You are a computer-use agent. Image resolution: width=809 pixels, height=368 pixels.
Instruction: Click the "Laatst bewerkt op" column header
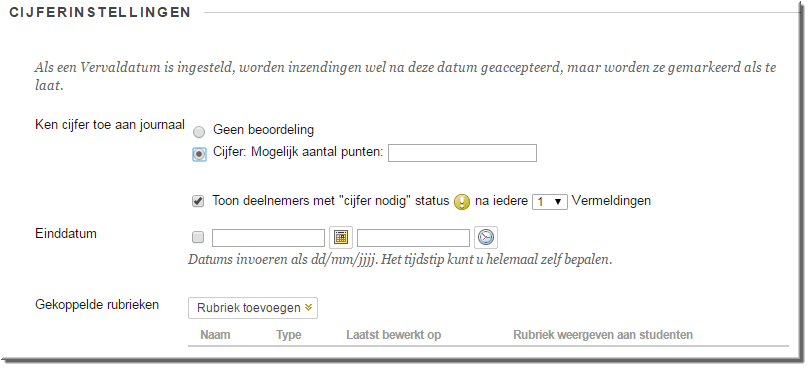click(394, 335)
